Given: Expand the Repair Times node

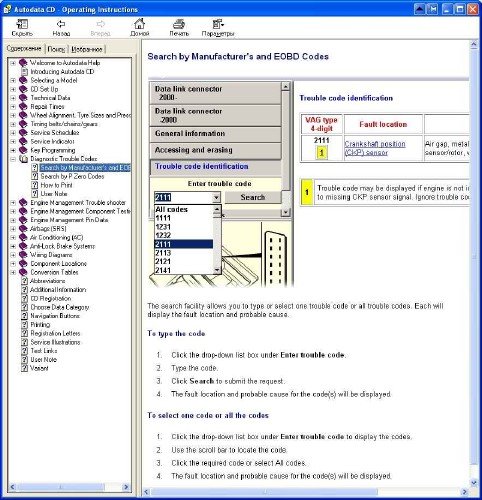Looking at the screenshot, I should pyautogui.click(x=13, y=107).
